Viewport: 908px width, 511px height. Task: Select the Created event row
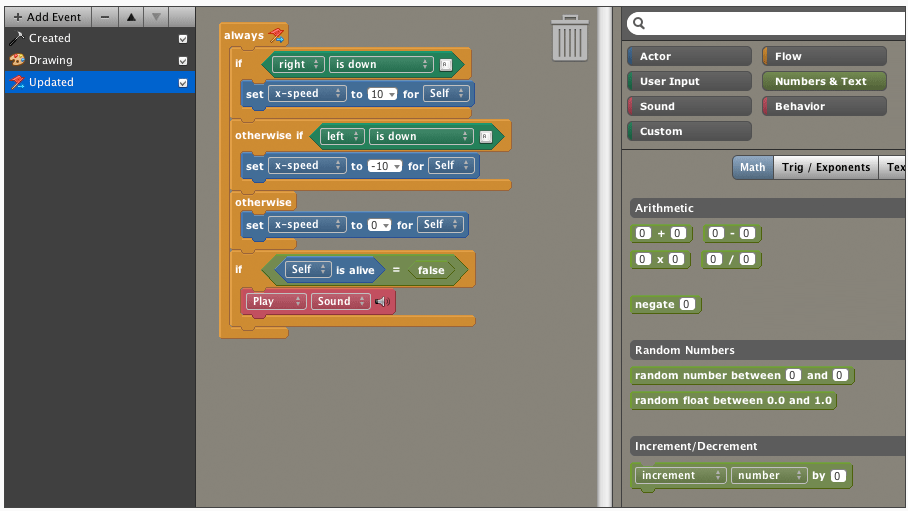pos(100,38)
